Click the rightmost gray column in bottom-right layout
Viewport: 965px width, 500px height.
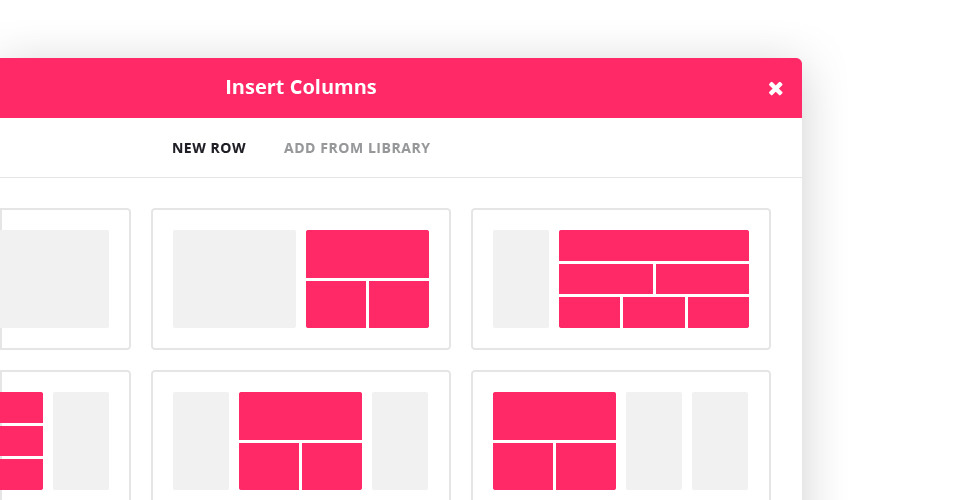[x=720, y=441]
